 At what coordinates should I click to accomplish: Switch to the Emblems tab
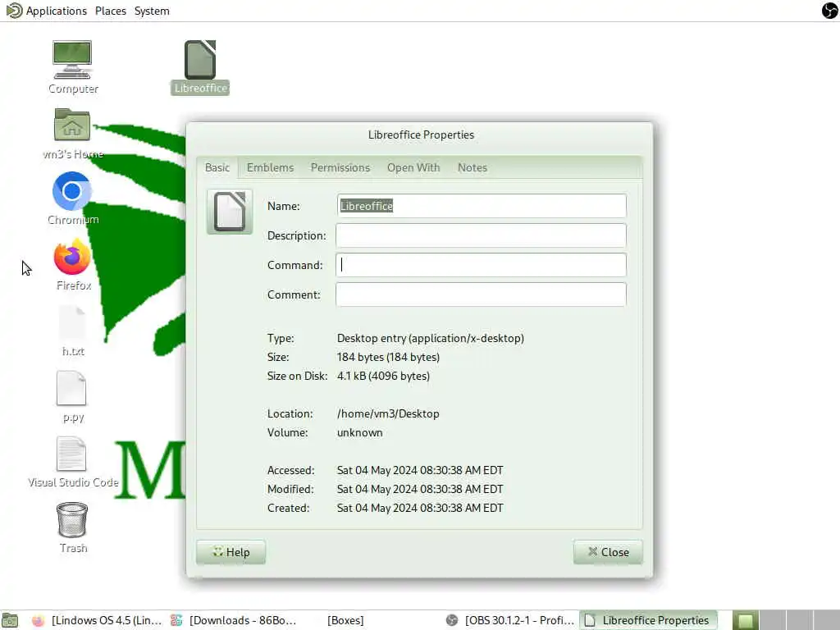tap(270, 167)
